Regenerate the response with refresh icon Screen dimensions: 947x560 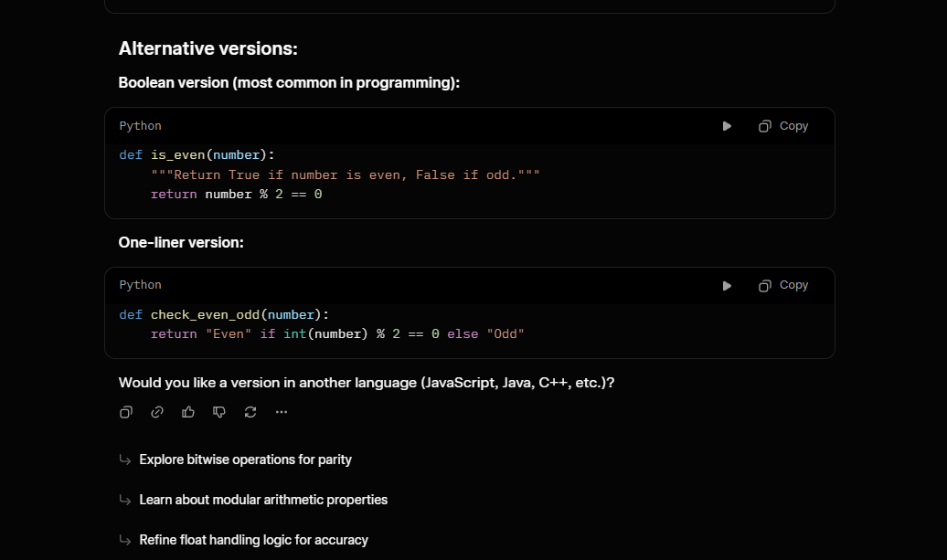250,412
